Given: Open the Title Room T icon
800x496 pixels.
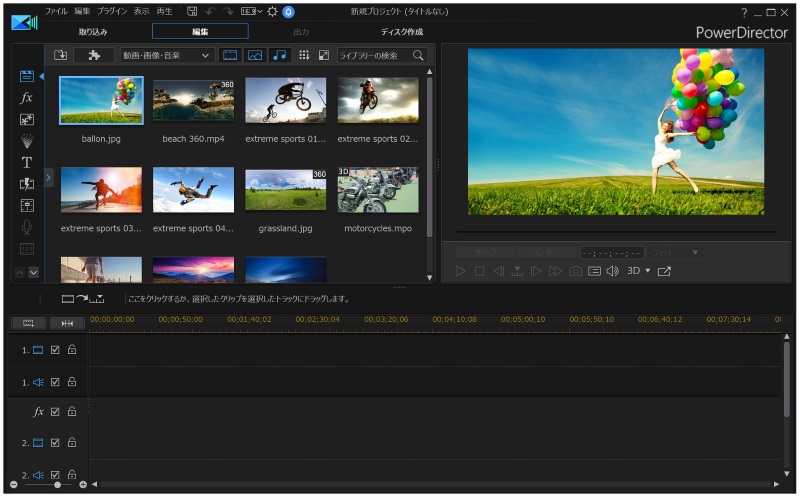Looking at the screenshot, I should (27, 162).
